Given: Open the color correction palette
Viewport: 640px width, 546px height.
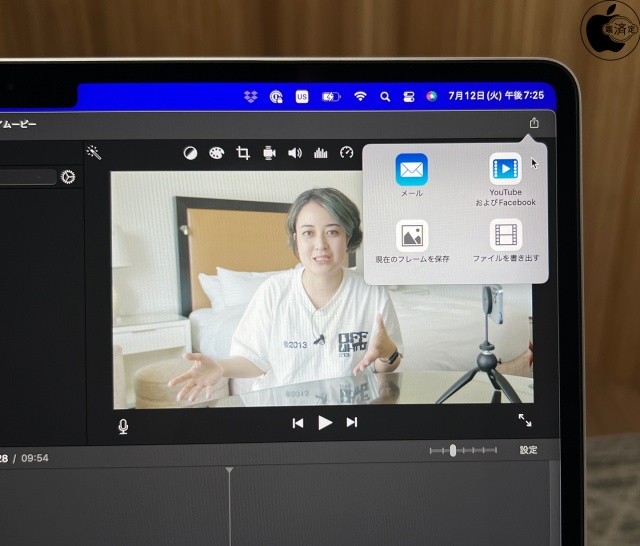Looking at the screenshot, I should (216, 153).
